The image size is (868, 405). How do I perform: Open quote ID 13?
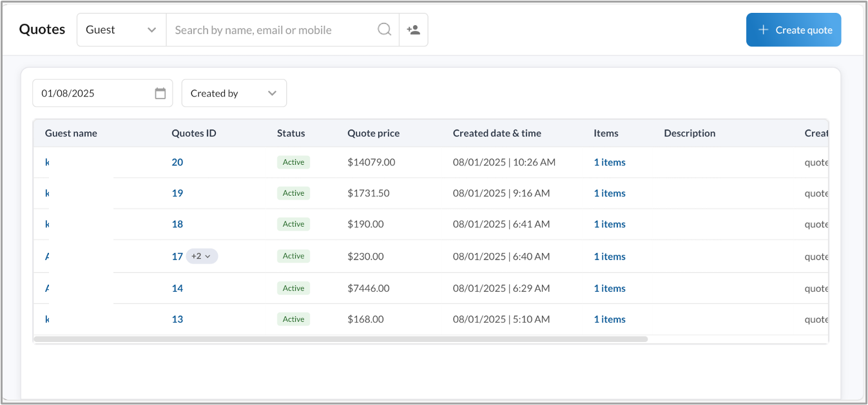pos(177,319)
